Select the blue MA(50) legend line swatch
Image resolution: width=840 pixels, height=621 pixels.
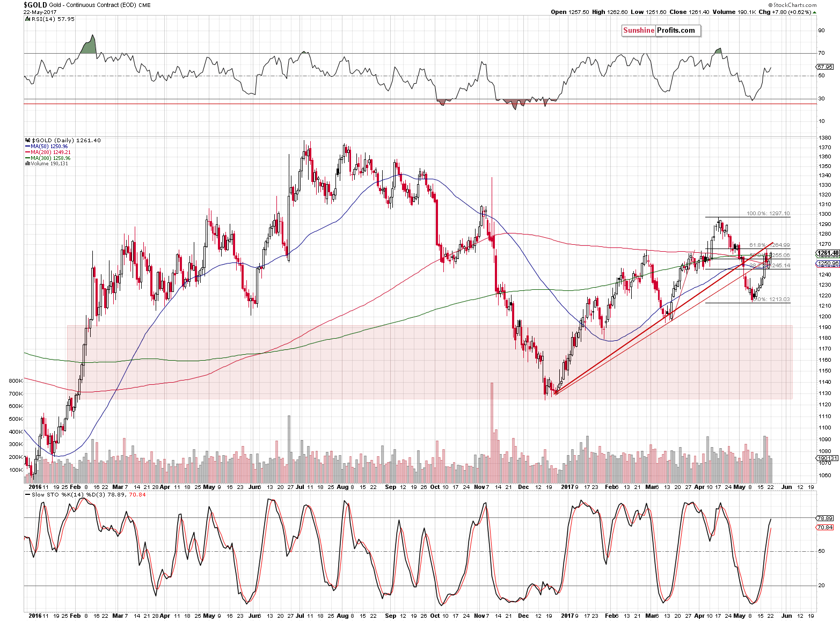point(27,146)
